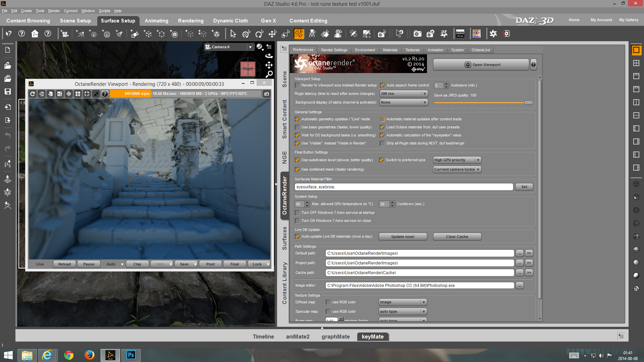Screen dimensions: 644x362
Task: Open the Scripts menu
Action: click(104, 11)
